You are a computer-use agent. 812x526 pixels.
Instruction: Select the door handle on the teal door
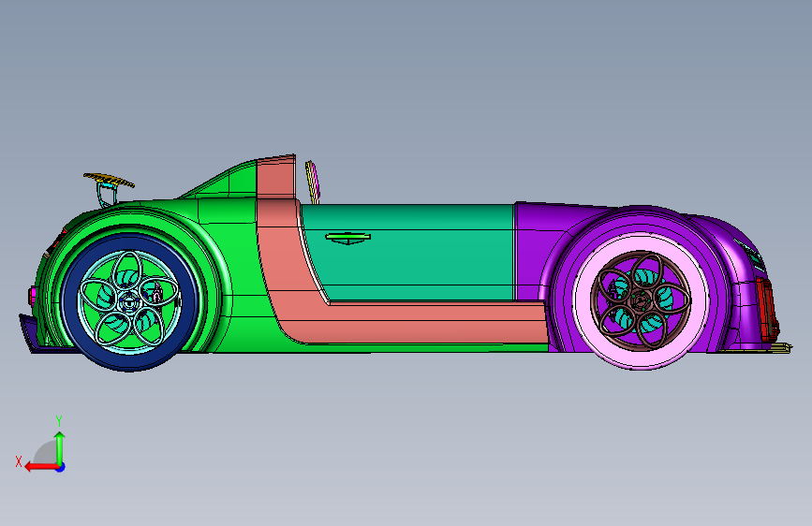click(348, 238)
